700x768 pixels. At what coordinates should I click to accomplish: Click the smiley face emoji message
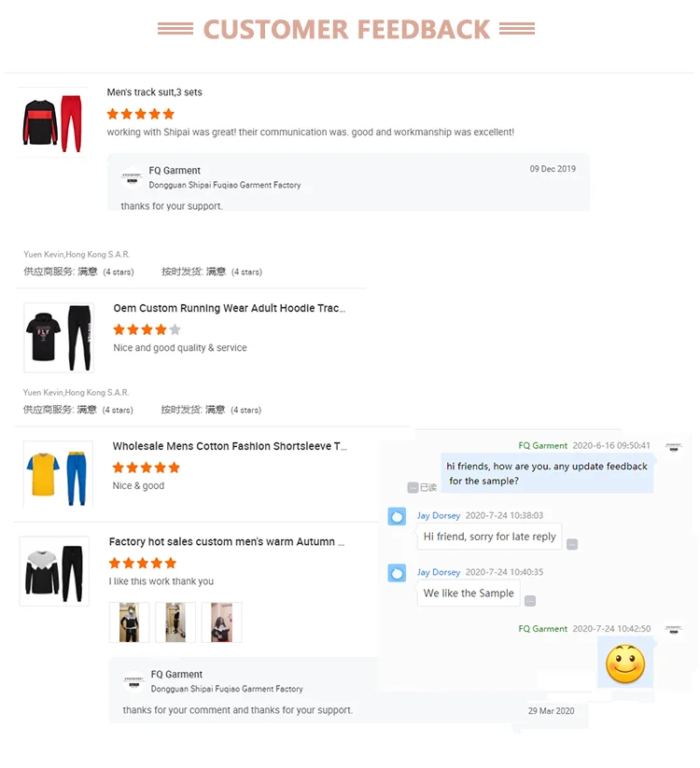pos(625,664)
